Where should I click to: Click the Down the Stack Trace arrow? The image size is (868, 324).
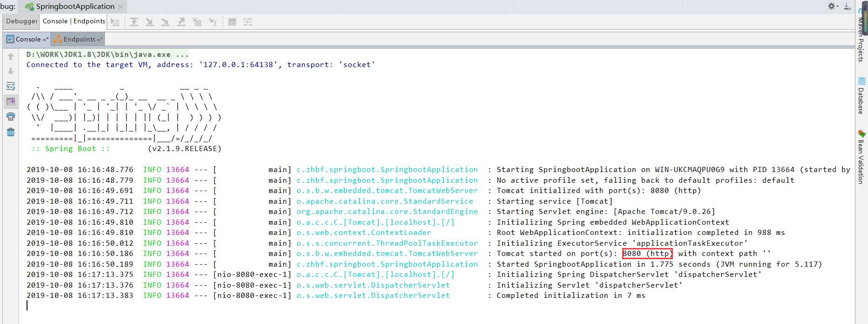point(11,71)
